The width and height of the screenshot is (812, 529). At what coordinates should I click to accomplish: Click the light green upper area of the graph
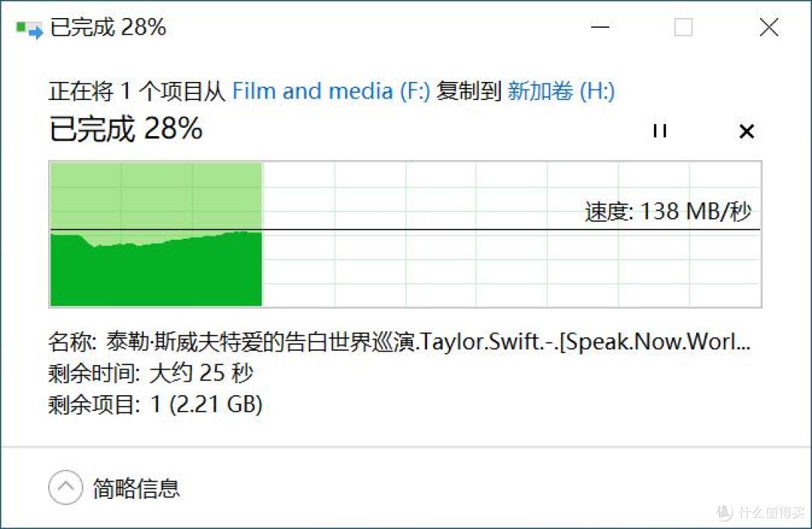tap(156, 195)
